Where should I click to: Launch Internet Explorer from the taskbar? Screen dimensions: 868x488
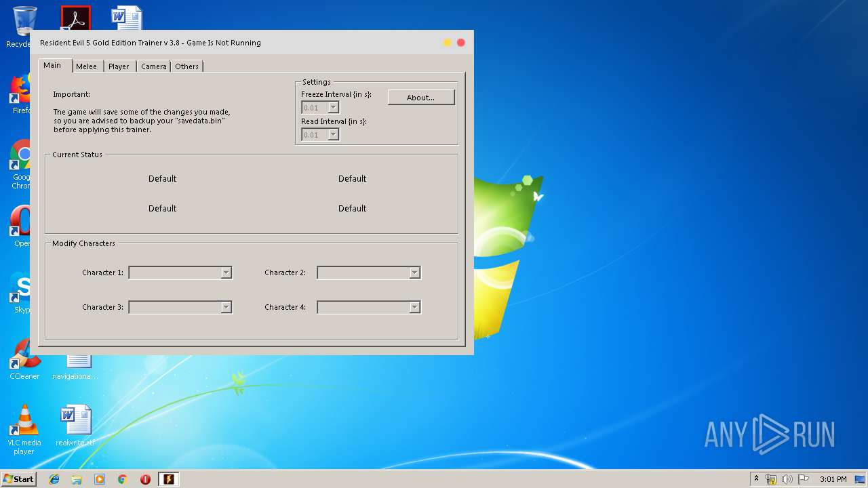coord(54,479)
